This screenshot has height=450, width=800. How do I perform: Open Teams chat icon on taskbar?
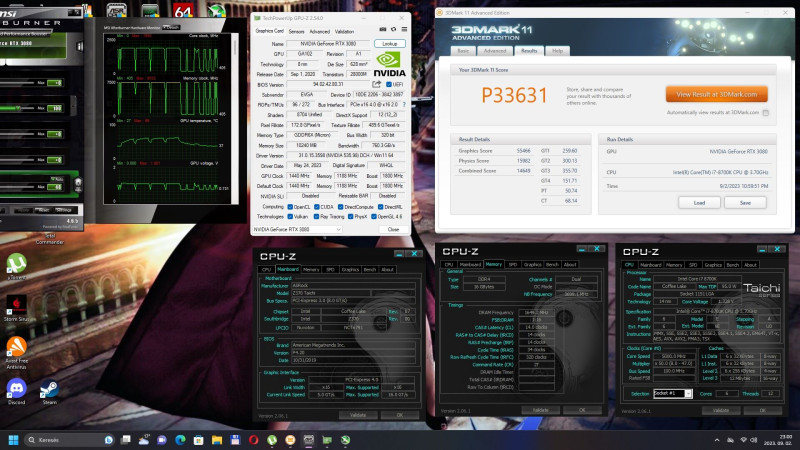pos(162,440)
